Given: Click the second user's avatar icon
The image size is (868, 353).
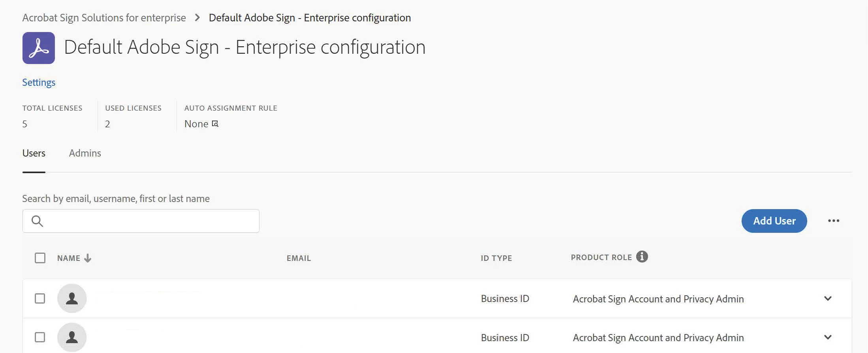Looking at the screenshot, I should [x=72, y=337].
